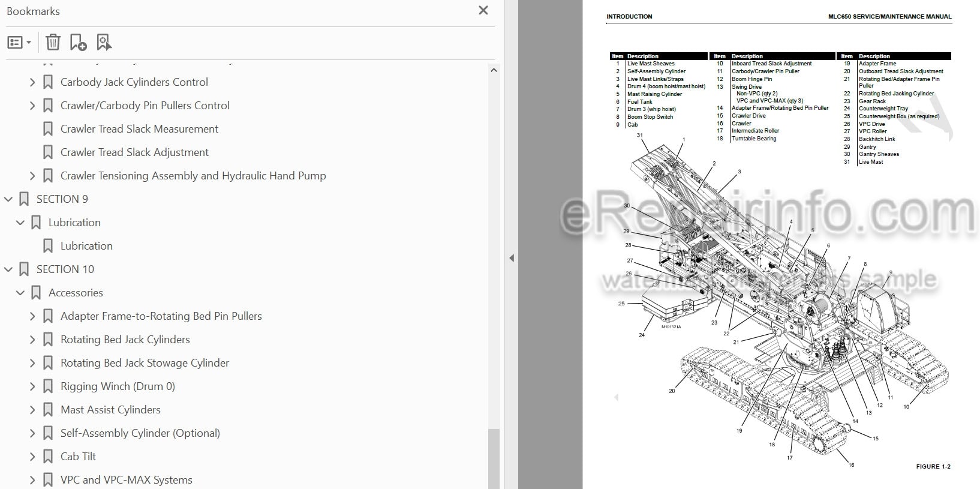Click bookmark icon beside Carbody Jack Cylinders Control
Viewport: 980px width, 489px height.
point(48,82)
